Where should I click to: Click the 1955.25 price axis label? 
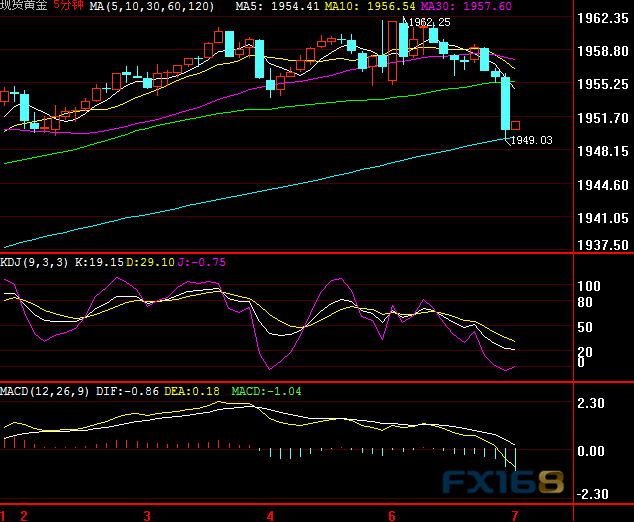click(x=603, y=85)
